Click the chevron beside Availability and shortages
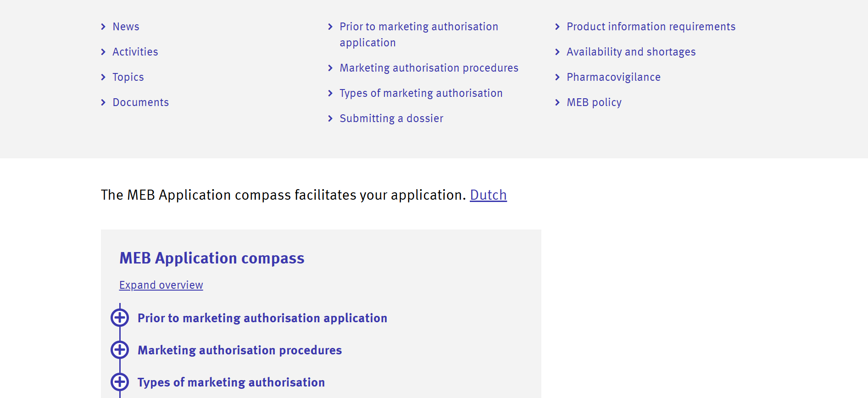 point(557,52)
